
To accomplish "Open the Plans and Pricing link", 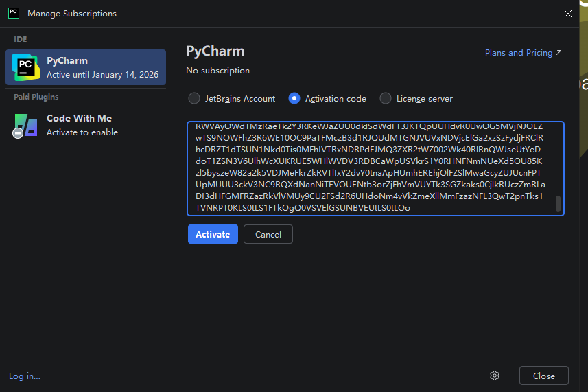I will point(519,52).
